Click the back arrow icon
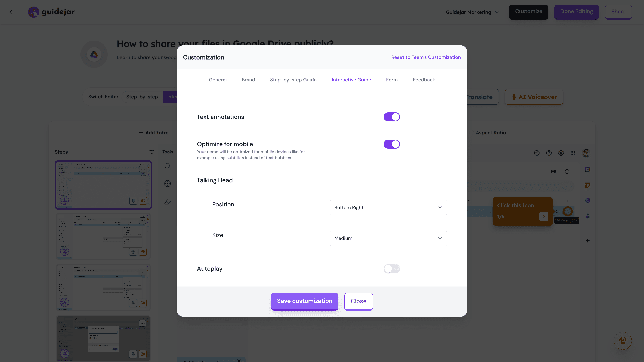The width and height of the screenshot is (644, 362). 12,12
